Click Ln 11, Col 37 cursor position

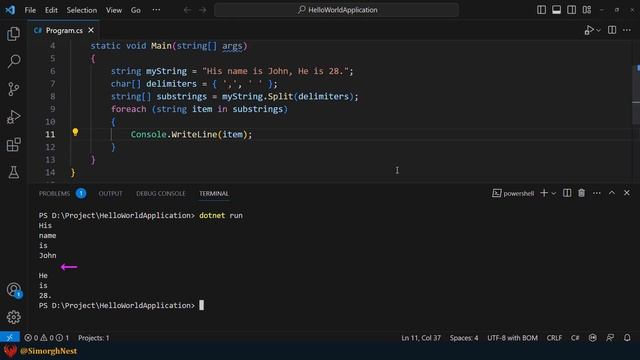click(x=421, y=338)
